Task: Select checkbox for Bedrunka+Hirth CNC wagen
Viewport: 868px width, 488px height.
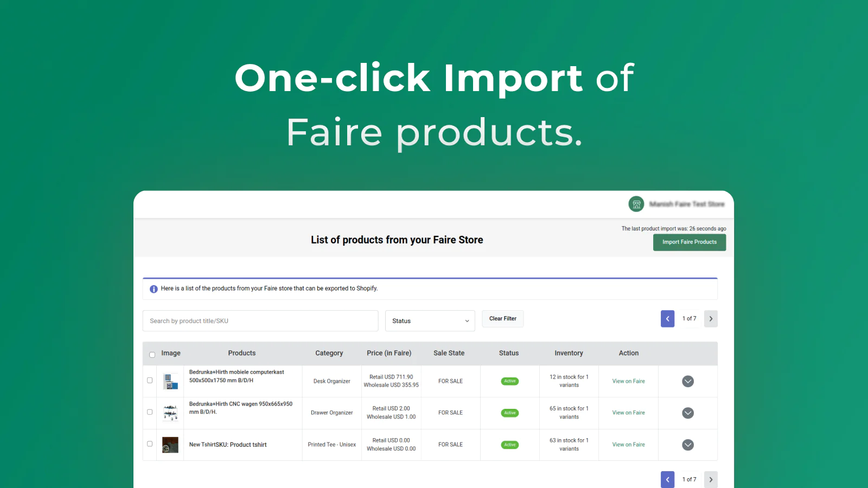Action: [150, 412]
